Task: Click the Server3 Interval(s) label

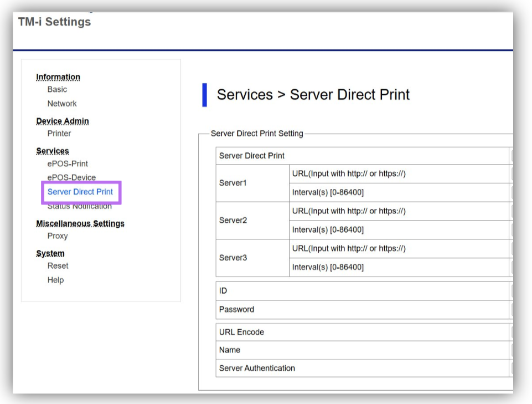Action: tap(328, 267)
